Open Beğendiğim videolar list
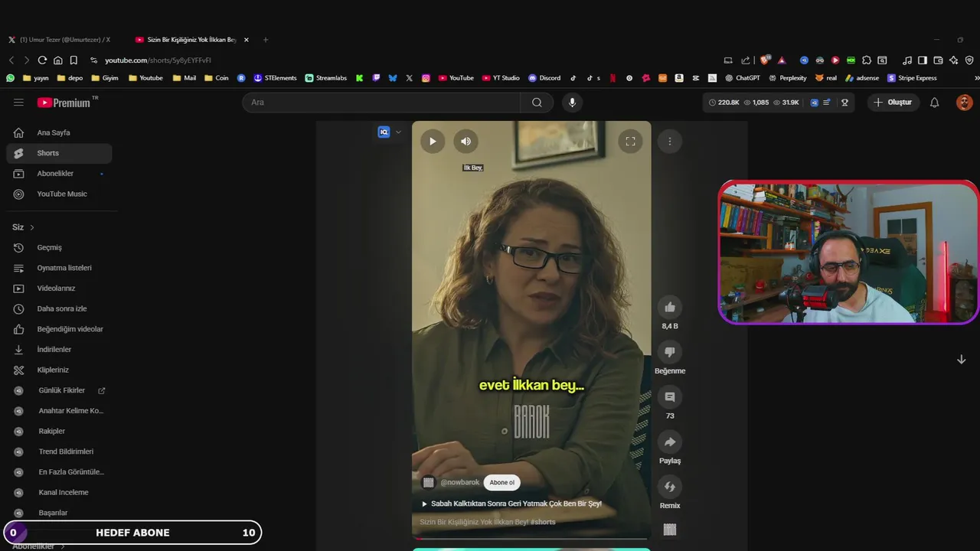 point(59,329)
